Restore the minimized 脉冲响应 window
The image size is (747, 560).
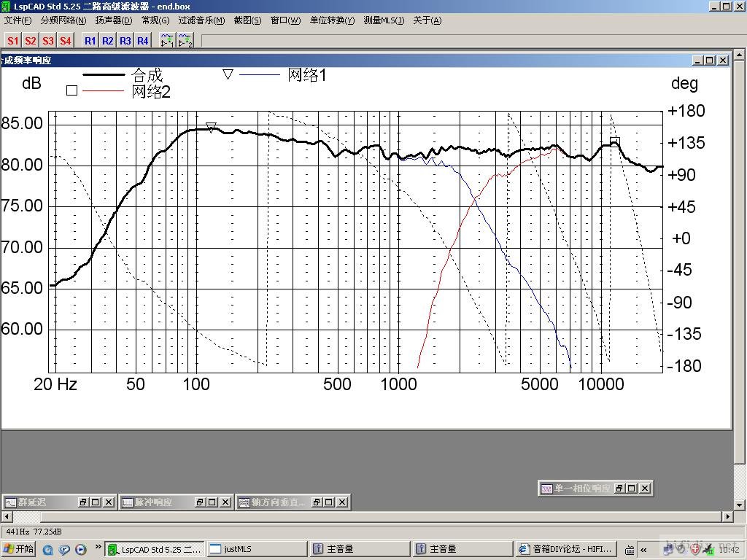tap(200, 502)
